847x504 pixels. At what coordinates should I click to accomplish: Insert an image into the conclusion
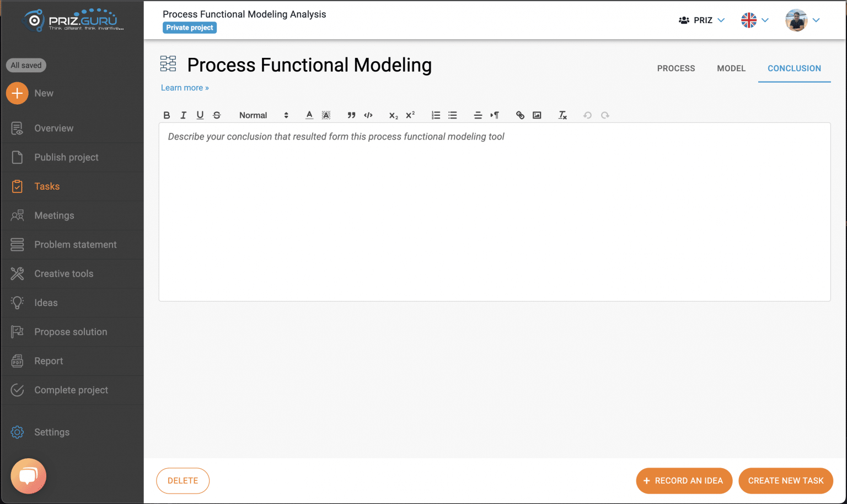tap(537, 115)
